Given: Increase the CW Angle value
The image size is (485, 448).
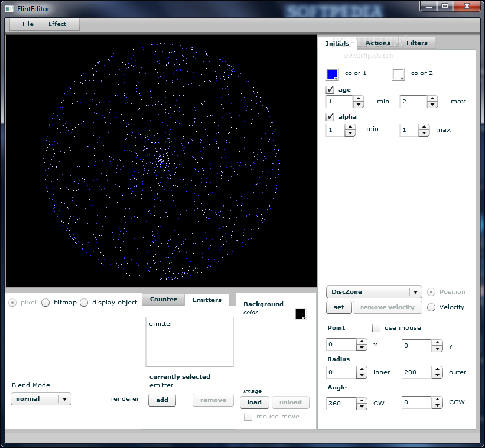Looking at the screenshot, I should (x=362, y=401).
